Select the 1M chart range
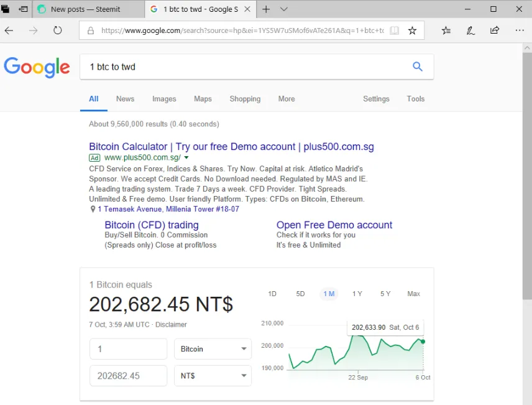Image resolution: width=532 pixels, height=405 pixels. (329, 294)
